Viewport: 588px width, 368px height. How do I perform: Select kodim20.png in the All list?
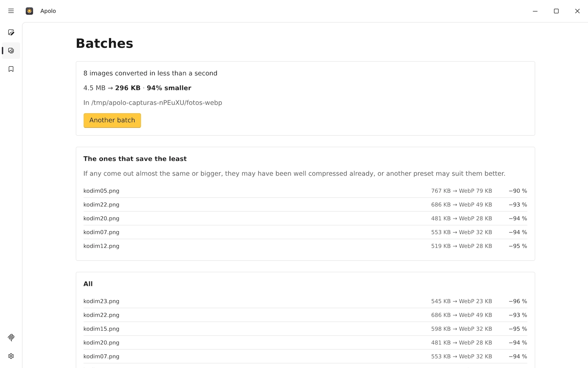coord(102,343)
